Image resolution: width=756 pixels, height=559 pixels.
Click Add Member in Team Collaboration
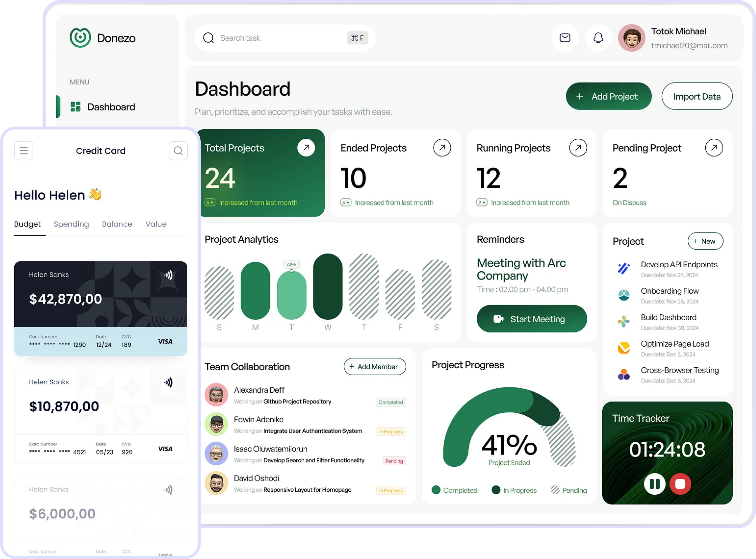pos(374,367)
